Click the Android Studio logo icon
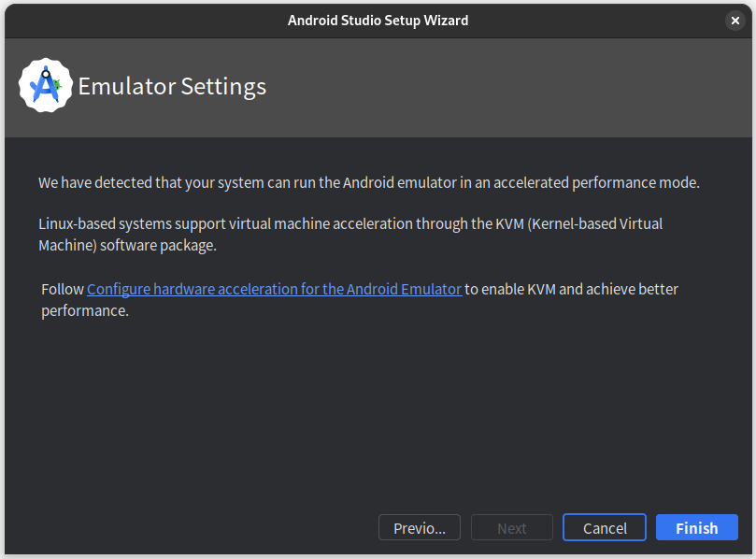The width and height of the screenshot is (756, 559). (45, 86)
